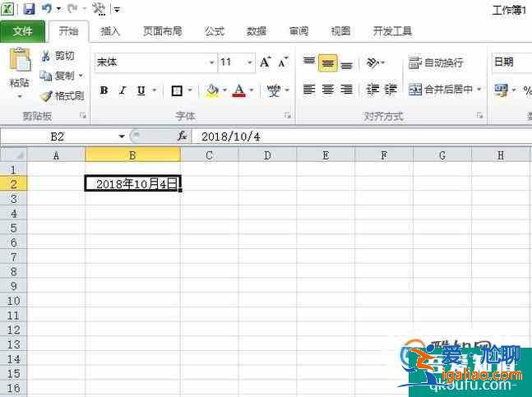The width and height of the screenshot is (532, 397).
Task: Toggle bottom vertical alignment
Action: pos(347,63)
